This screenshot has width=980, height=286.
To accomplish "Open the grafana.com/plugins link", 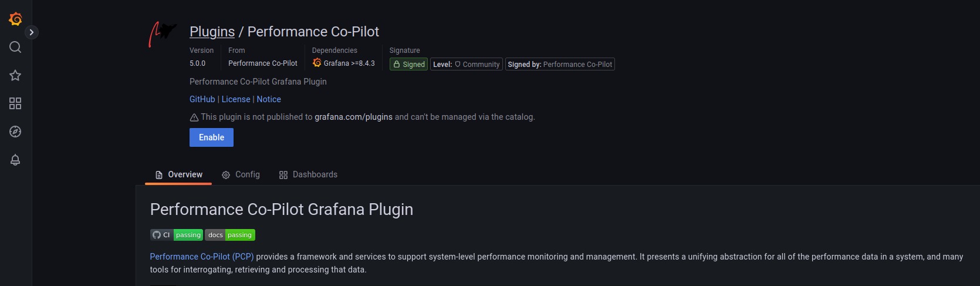I will [x=353, y=117].
